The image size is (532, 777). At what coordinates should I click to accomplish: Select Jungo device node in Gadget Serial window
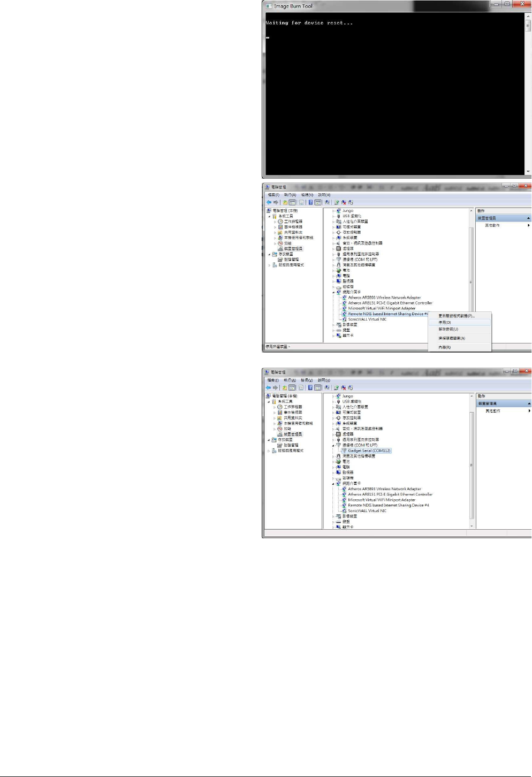point(348,396)
